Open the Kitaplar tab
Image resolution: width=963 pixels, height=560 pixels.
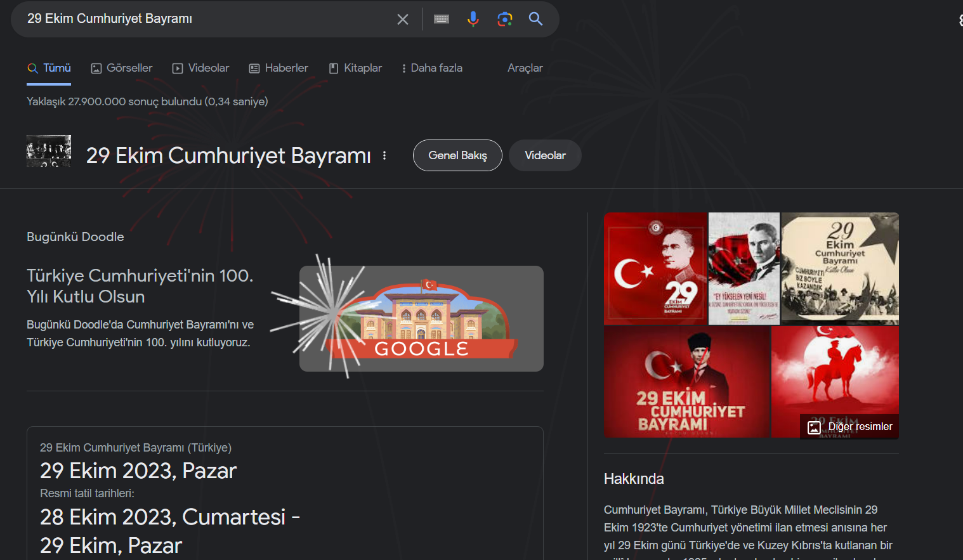(x=355, y=68)
